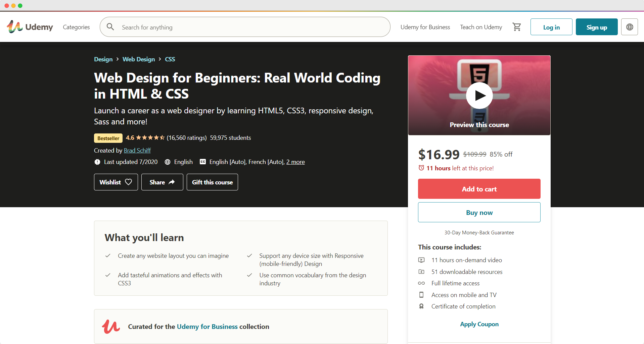
Task: Click the Sign up button
Action: [597, 27]
